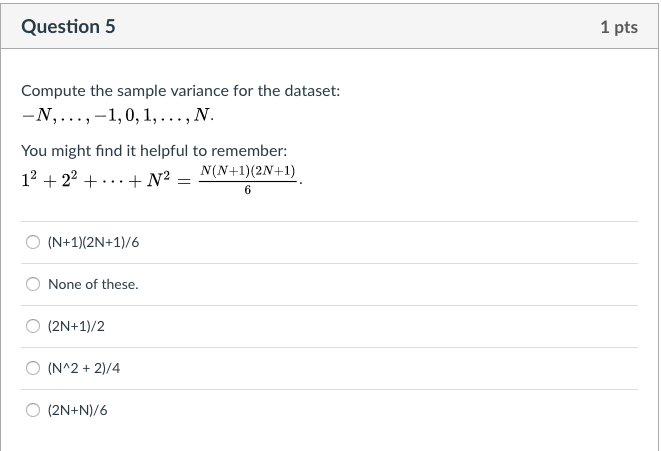Click the answer label text (2N+N)/6
The width and height of the screenshot is (661, 451).
coord(78,410)
